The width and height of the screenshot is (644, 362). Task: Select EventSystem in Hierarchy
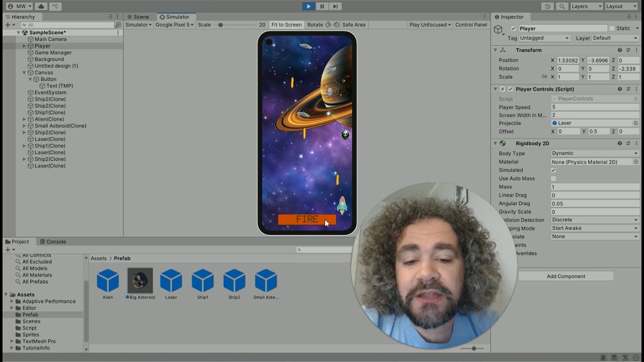[50, 93]
